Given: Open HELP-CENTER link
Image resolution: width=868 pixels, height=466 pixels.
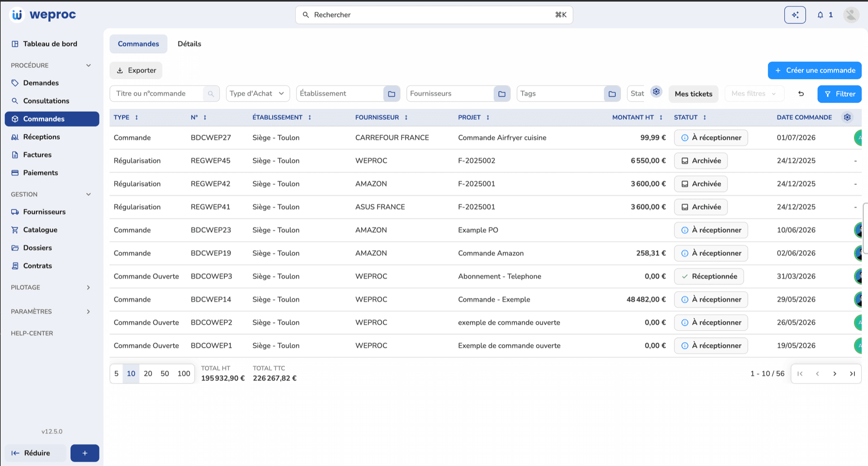Looking at the screenshot, I should (32, 334).
